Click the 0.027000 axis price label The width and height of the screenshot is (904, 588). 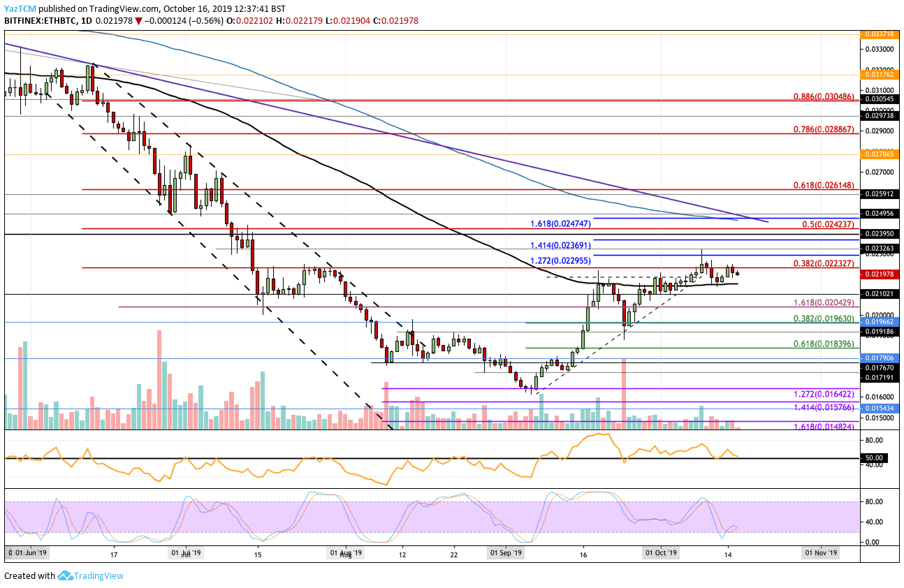pyautogui.click(x=879, y=171)
